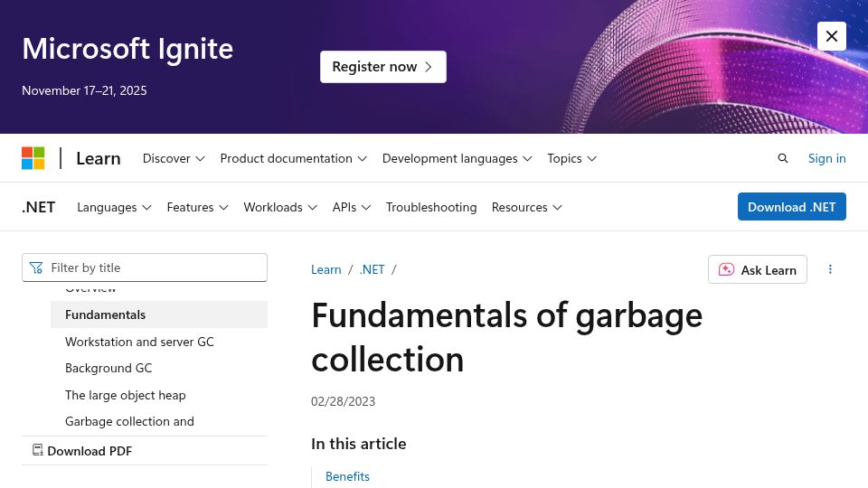The image size is (868, 488).
Task: Click the Download PDF button
Action: (82, 451)
